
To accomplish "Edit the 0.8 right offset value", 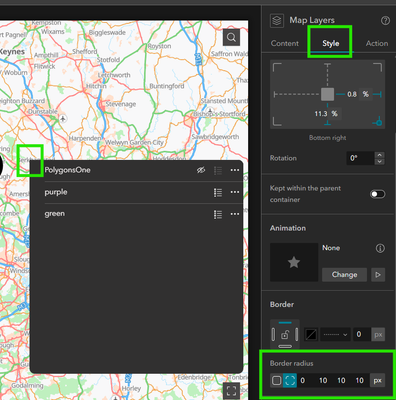I will (x=352, y=94).
